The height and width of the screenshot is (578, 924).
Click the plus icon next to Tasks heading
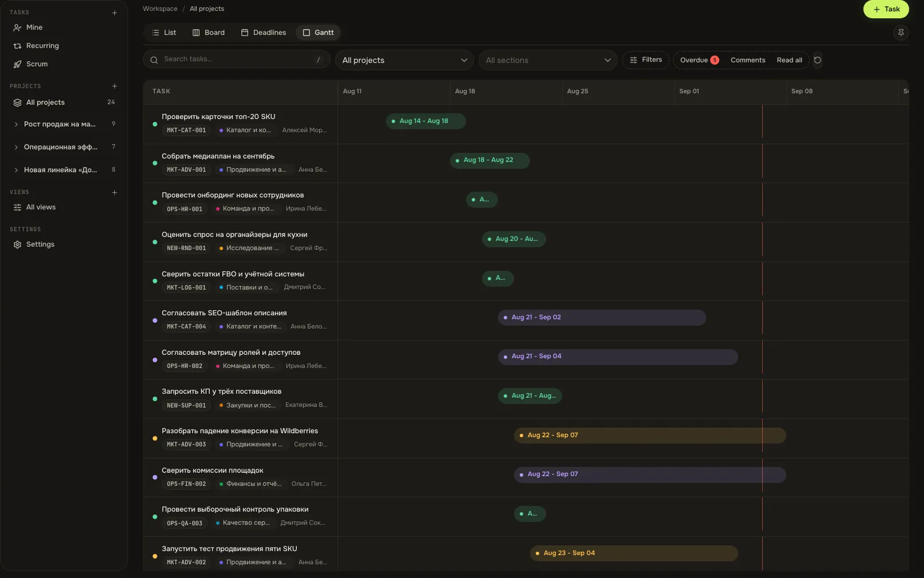[114, 13]
